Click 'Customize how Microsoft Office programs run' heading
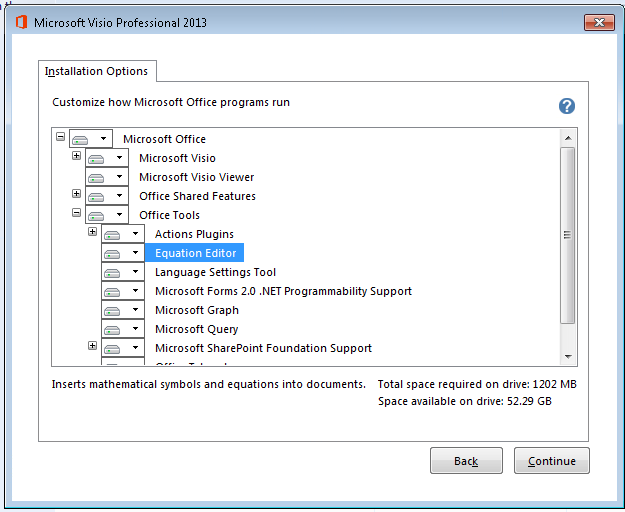Viewport: 625px width, 512px height. (171, 102)
